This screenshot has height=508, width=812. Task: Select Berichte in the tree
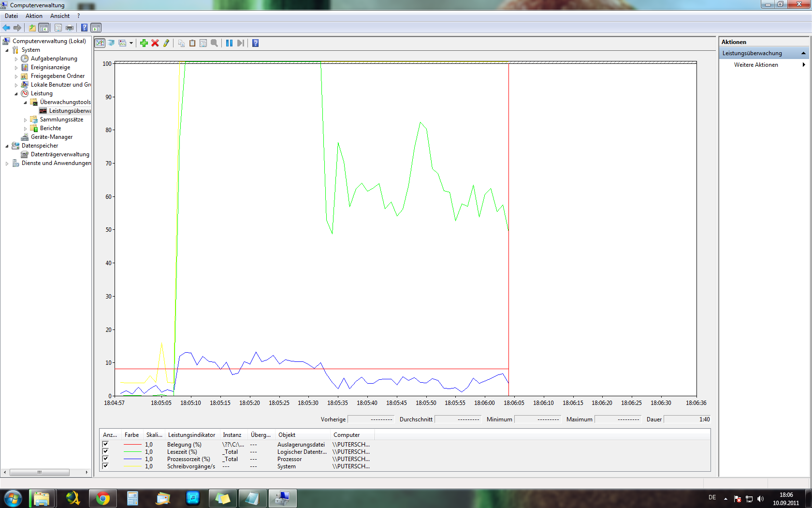pyautogui.click(x=50, y=128)
